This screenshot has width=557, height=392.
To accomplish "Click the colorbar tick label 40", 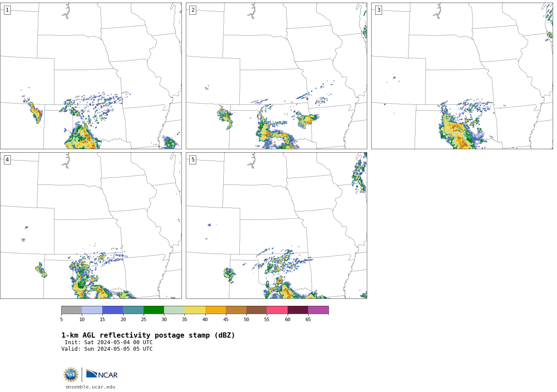I will tap(205, 320).
